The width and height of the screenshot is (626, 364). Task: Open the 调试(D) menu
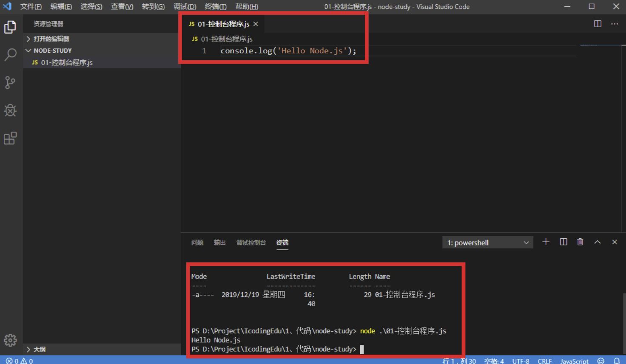(x=185, y=6)
